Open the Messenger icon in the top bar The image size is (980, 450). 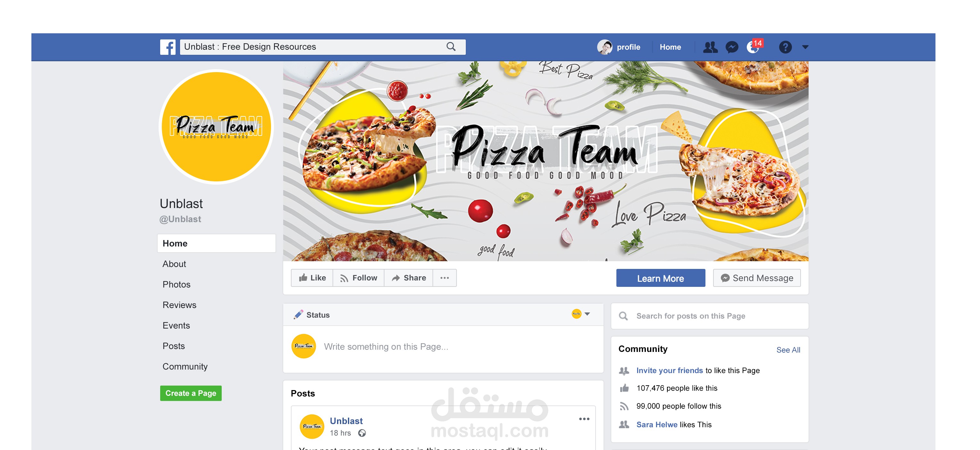click(732, 47)
